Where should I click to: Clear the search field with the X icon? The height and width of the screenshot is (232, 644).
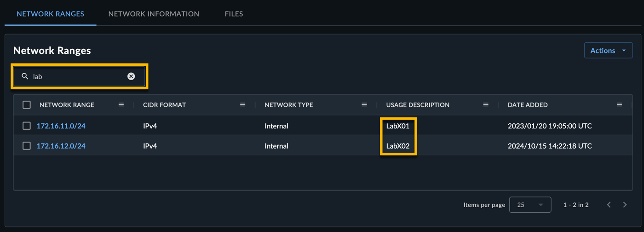point(131,76)
